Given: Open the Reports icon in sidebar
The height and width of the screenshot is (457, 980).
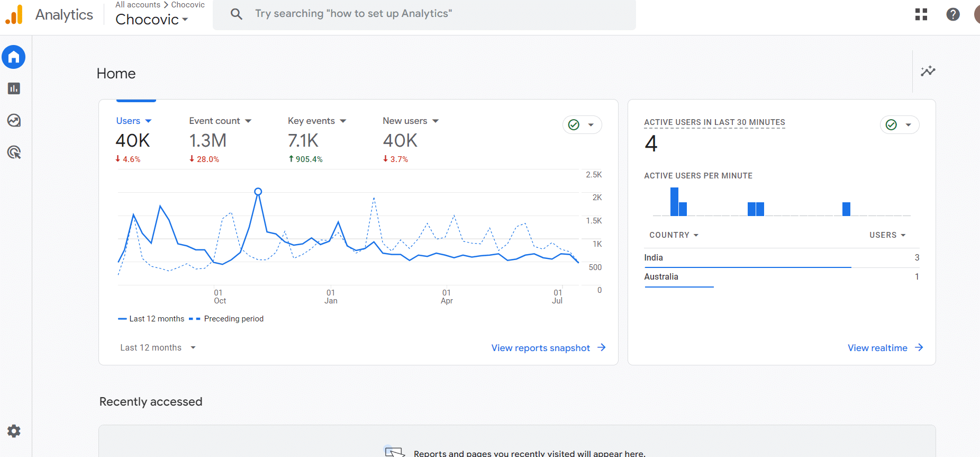Looking at the screenshot, I should point(14,88).
